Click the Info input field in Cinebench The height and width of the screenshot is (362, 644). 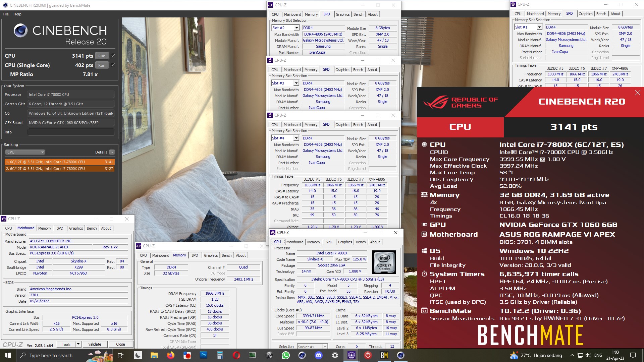tap(71, 132)
